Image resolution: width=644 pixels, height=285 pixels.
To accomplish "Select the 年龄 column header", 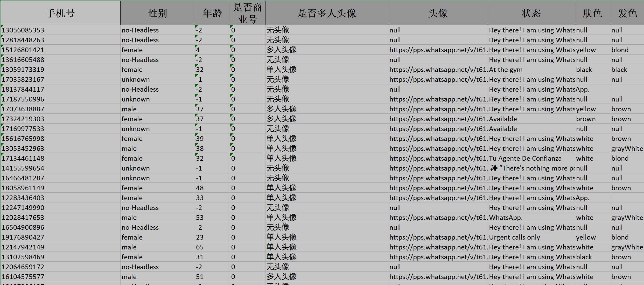I will click(x=212, y=13).
